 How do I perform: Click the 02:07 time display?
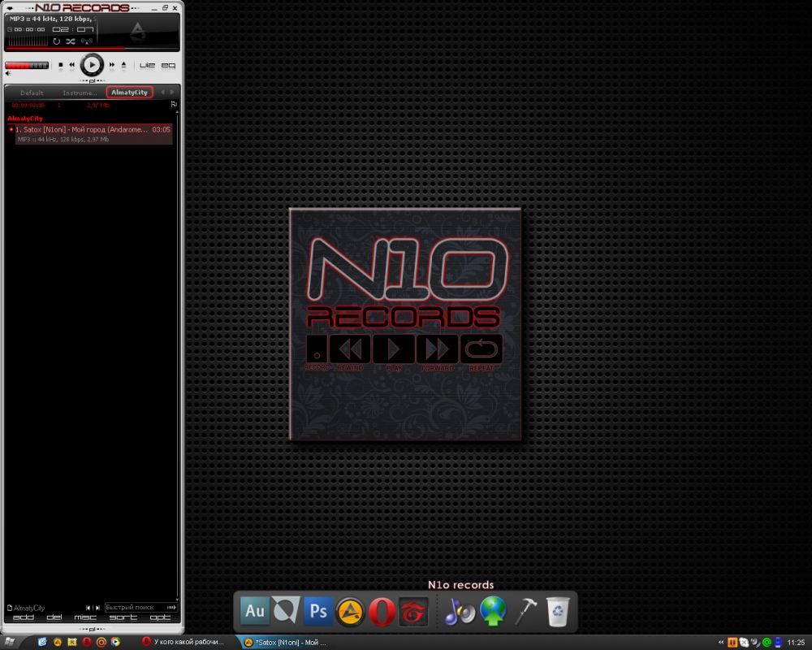(73, 29)
